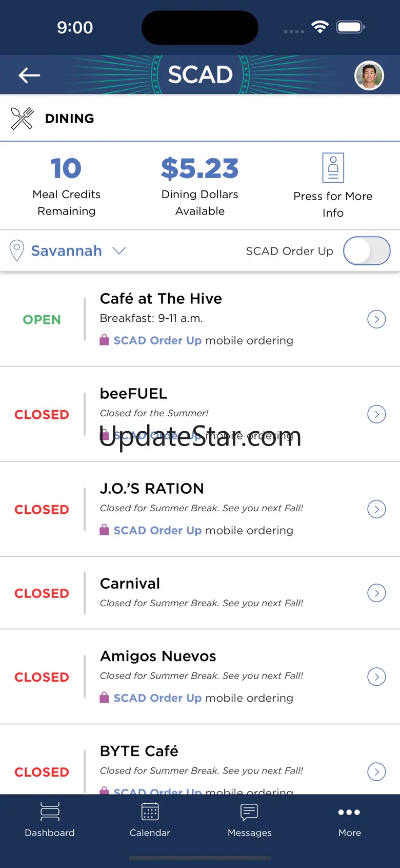Tap the back arrow icon

(29, 75)
